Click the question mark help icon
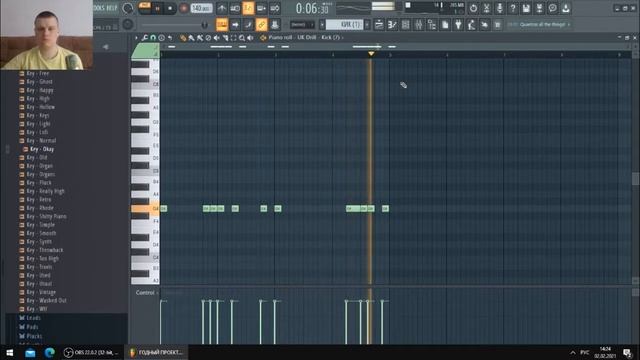640x360 pixels. click(x=513, y=8)
